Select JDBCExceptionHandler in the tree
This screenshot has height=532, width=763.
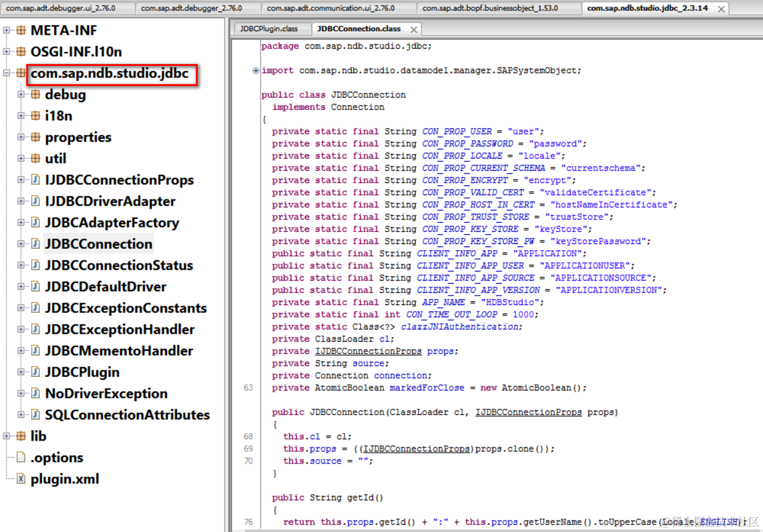tap(120, 329)
